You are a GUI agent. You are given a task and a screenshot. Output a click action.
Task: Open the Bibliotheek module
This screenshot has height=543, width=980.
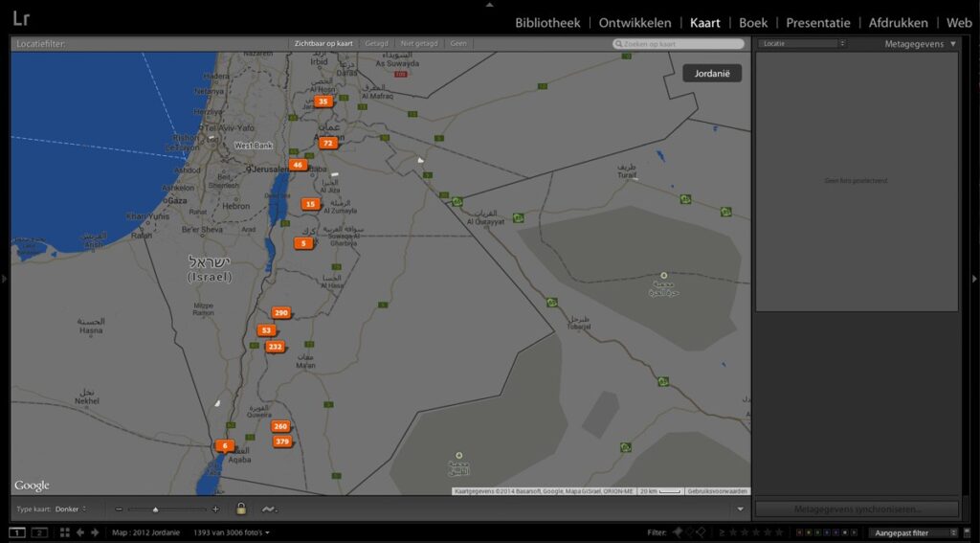547,23
